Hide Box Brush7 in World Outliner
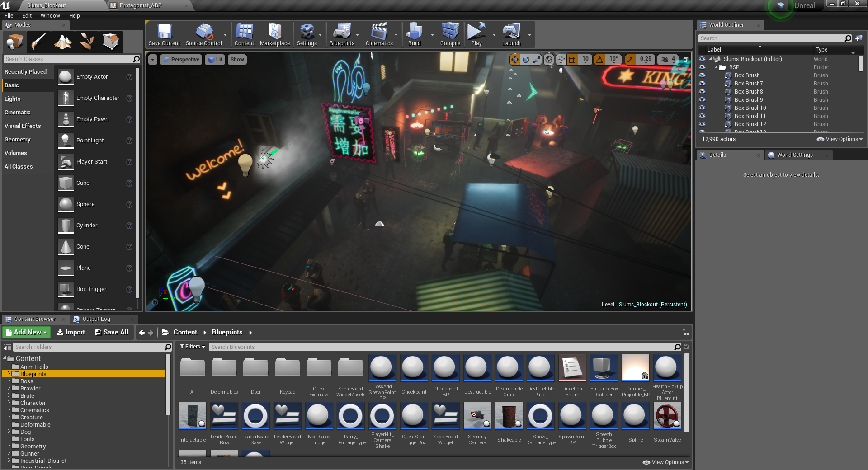 pos(702,83)
